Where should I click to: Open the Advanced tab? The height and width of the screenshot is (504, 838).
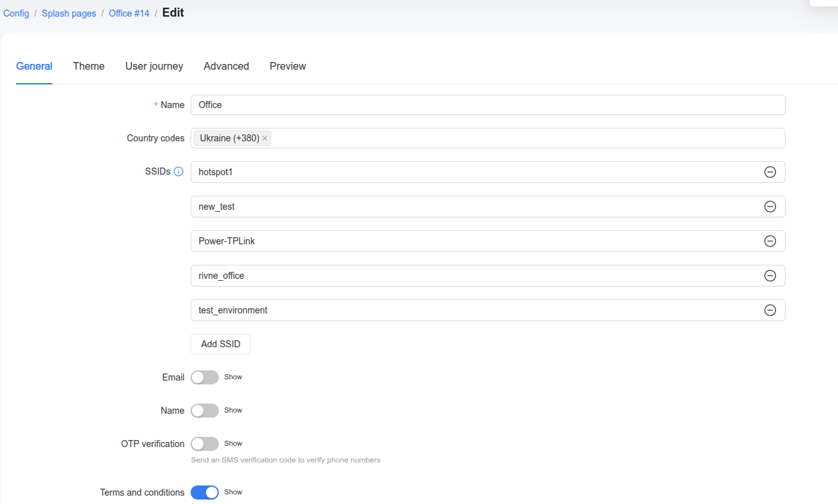pyautogui.click(x=226, y=66)
